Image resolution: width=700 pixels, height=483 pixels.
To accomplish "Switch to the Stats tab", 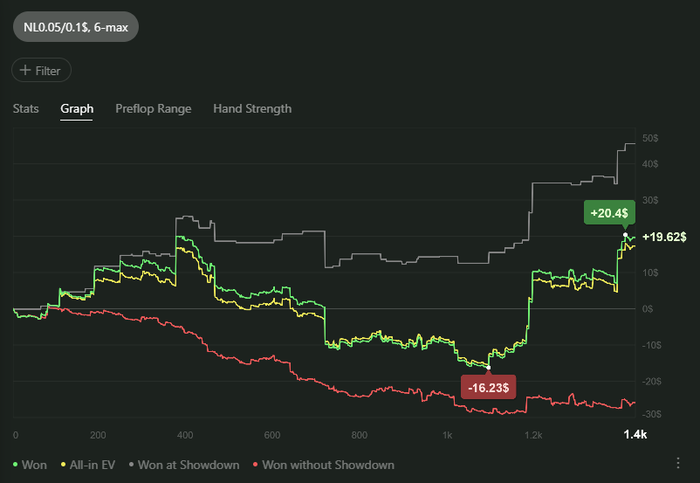I will (x=26, y=108).
